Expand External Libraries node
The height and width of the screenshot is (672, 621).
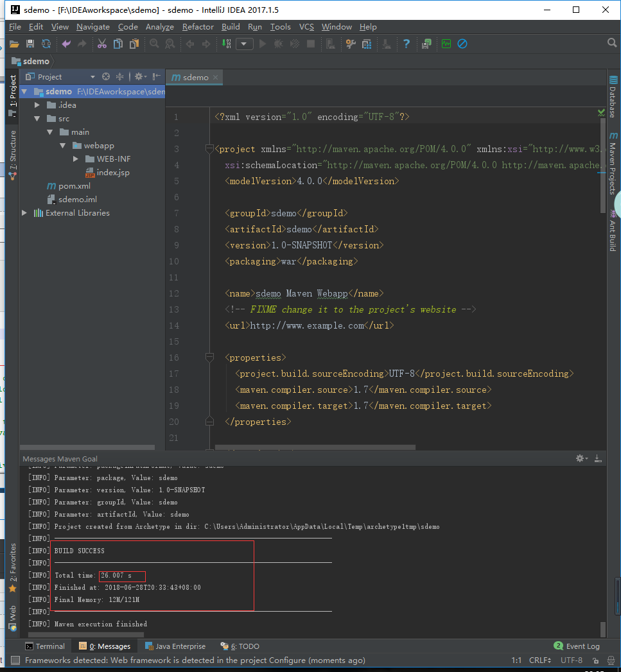tap(24, 213)
